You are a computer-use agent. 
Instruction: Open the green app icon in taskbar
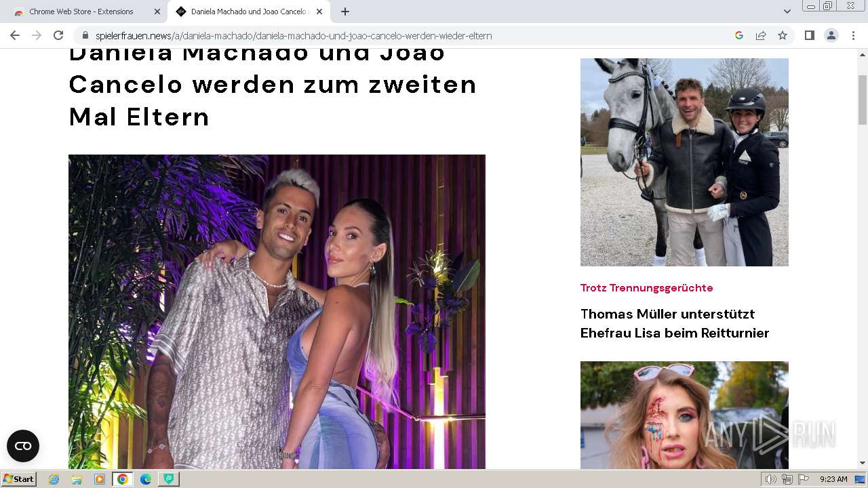[x=168, y=479]
